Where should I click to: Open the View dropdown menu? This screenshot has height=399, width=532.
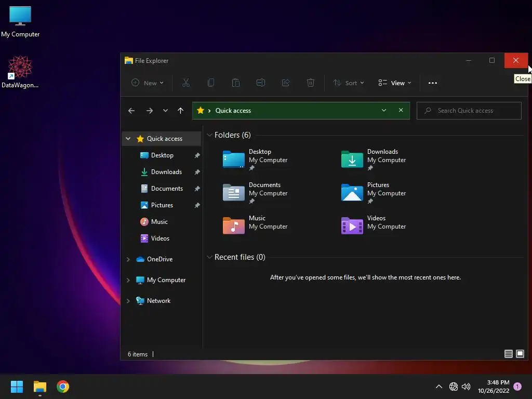395,83
